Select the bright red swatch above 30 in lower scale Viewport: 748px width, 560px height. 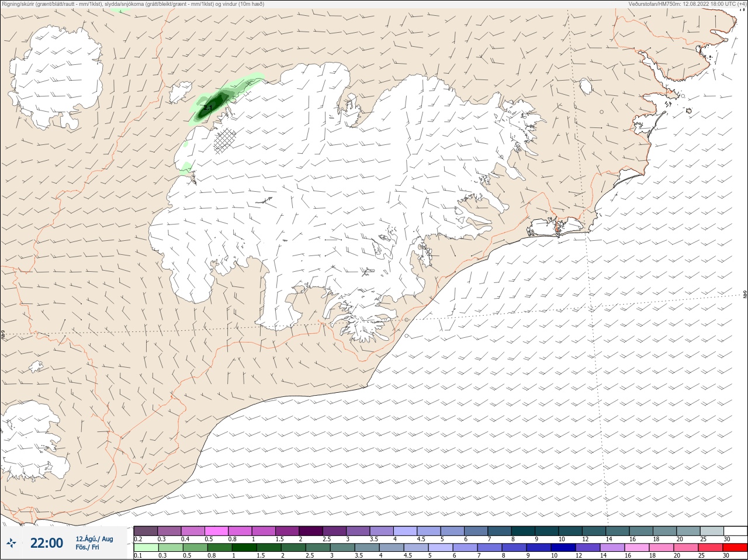(735, 547)
